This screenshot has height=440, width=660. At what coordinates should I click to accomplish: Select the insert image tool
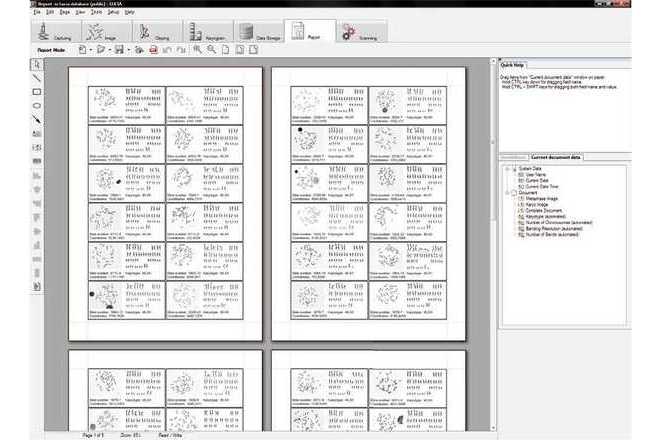pyautogui.click(x=37, y=133)
